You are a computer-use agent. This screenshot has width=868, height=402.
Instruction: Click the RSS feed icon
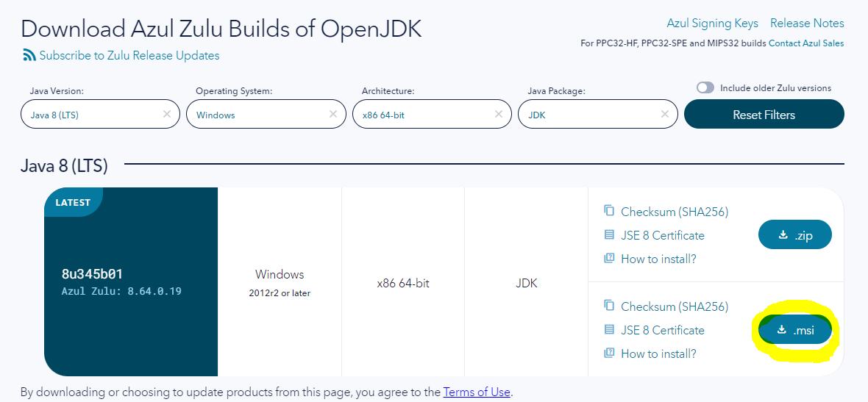tap(29, 55)
